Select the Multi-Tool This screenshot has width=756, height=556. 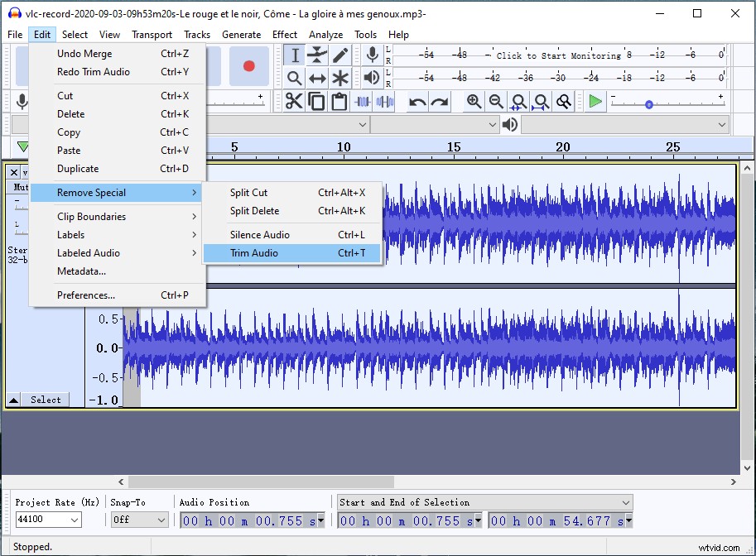click(339, 78)
